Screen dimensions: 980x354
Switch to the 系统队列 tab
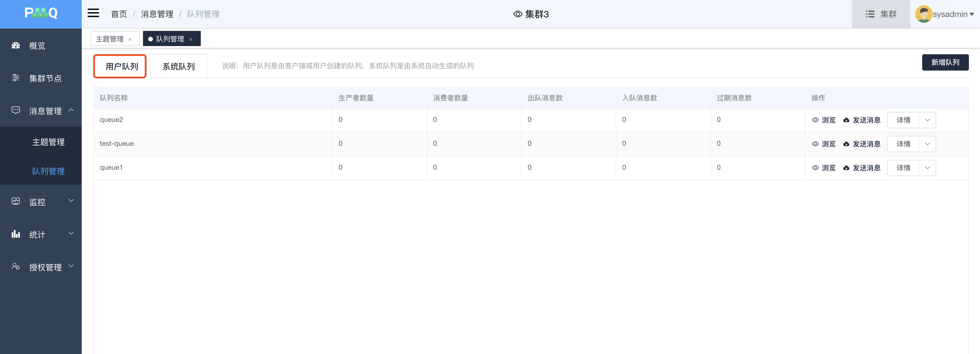(178, 66)
